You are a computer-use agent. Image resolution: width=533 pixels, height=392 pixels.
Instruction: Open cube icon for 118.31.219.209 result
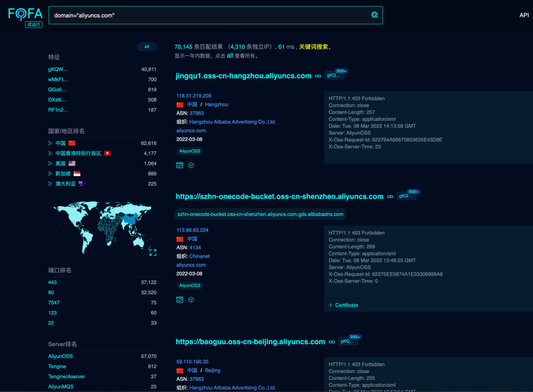point(191,165)
